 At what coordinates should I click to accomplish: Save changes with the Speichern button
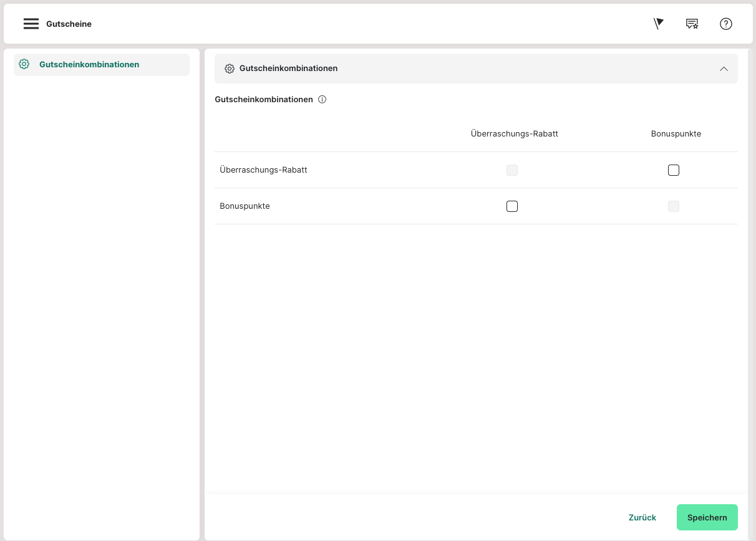707,517
